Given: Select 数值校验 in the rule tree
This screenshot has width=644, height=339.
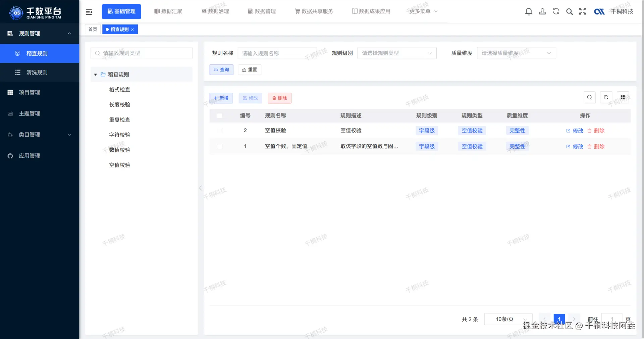Looking at the screenshot, I should click(x=120, y=150).
